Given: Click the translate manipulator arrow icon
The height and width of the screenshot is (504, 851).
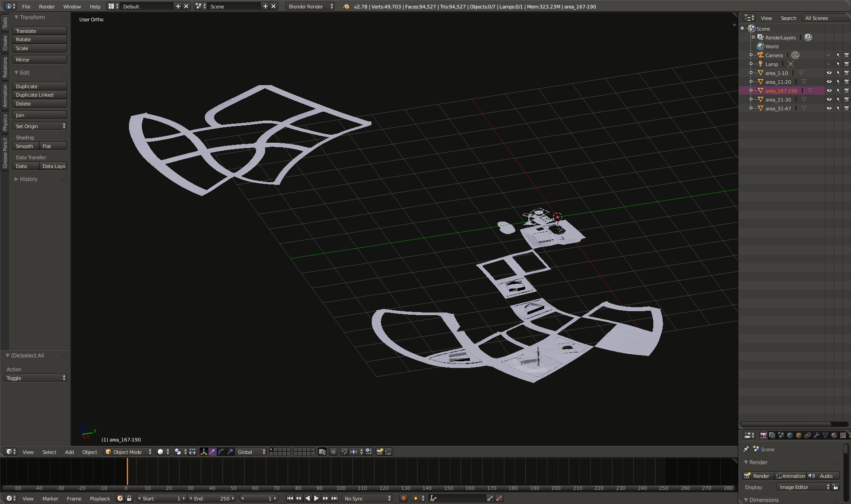Looking at the screenshot, I should [213, 452].
